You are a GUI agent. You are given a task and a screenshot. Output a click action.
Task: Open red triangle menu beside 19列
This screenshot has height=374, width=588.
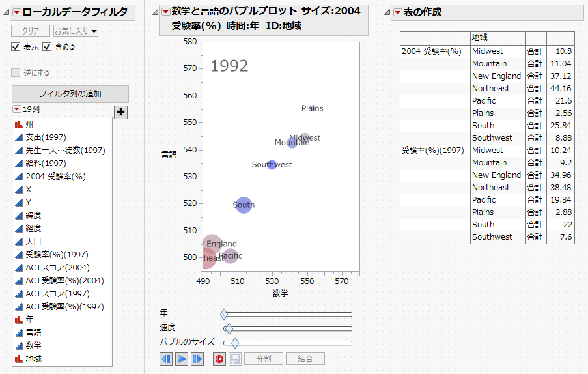pos(17,109)
